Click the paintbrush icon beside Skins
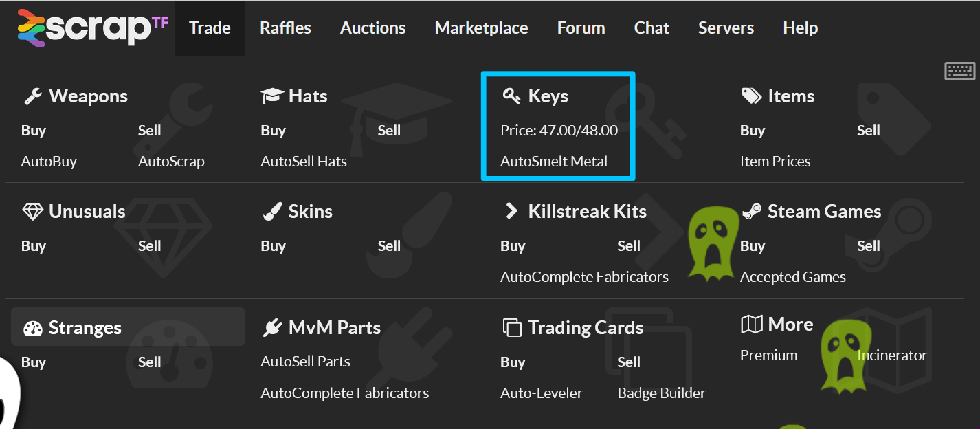The image size is (980, 429). [272, 212]
